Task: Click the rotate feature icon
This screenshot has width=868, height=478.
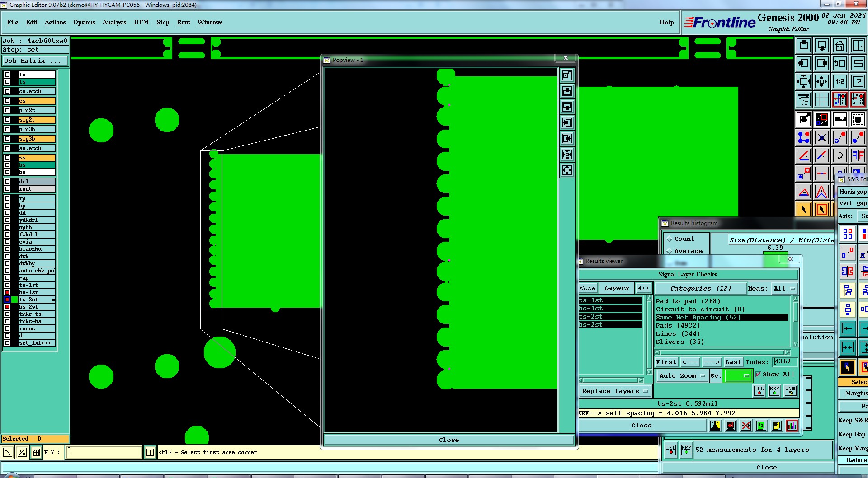Action: point(840,155)
